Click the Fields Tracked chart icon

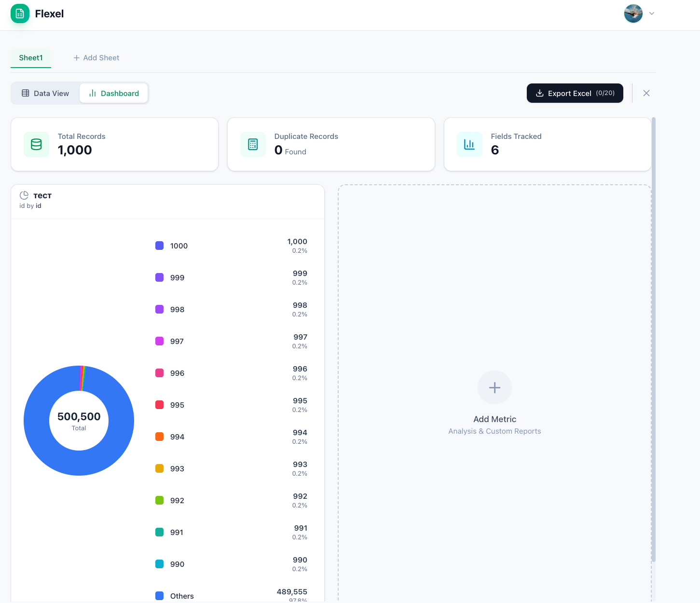click(469, 144)
